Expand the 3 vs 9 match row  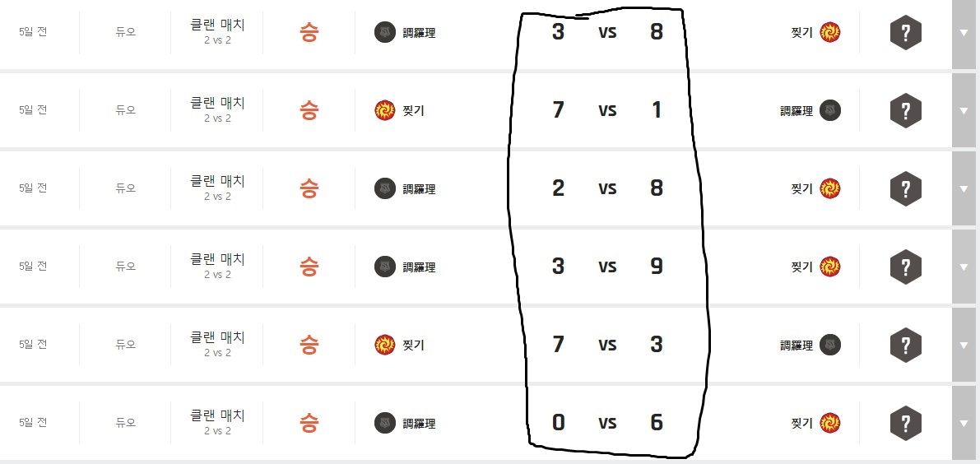[964, 267]
